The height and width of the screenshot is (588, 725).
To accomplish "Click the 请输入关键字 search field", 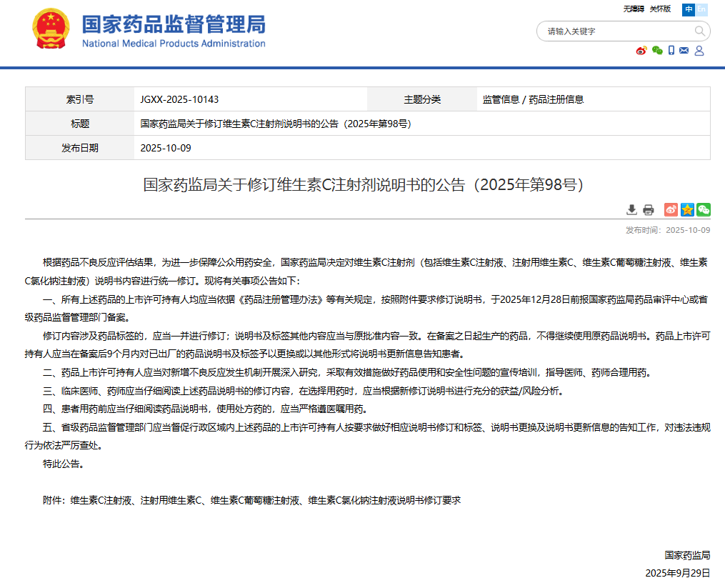I will tap(614, 31).
